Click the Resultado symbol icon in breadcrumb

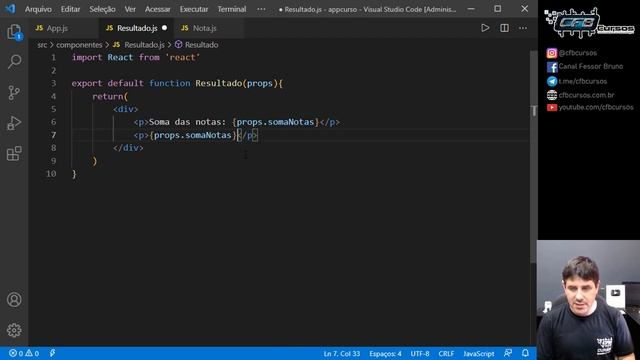178,44
